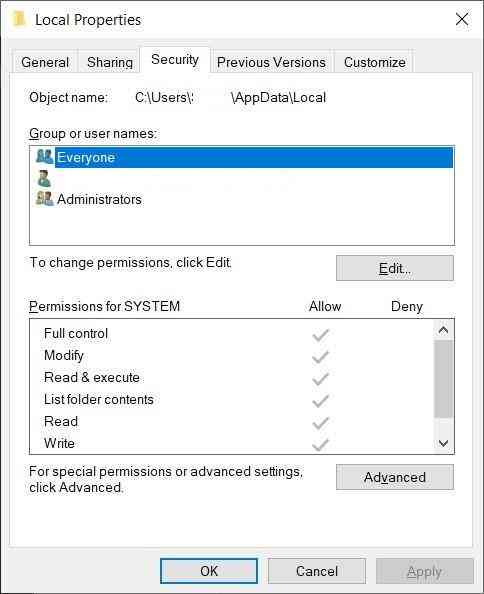Image resolution: width=484 pixels, height=594 pixels.
Task: Select the single user account icon
Action: 44,178
